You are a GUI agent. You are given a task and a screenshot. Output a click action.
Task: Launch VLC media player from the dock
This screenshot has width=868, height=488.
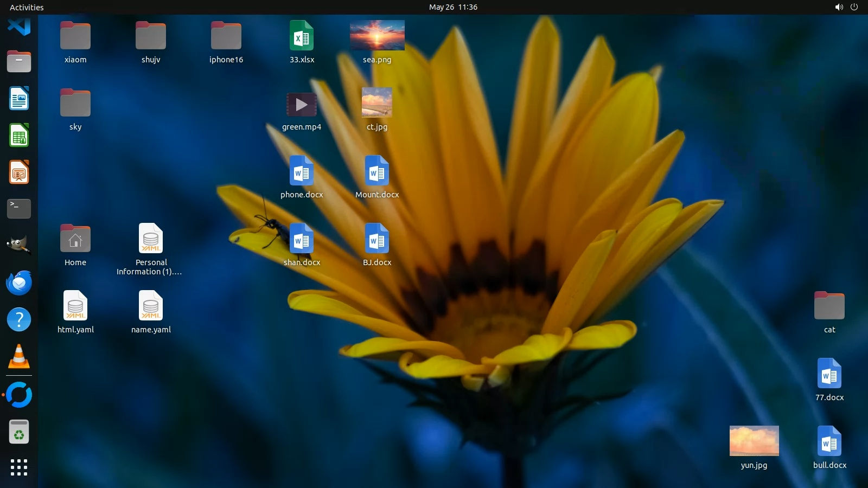pyautogui.click(x=19, y=357)
